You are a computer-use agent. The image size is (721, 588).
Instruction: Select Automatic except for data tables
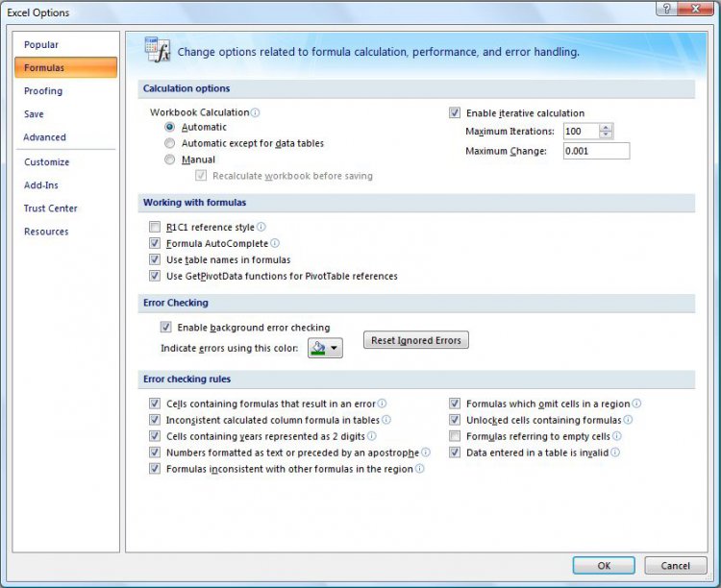coord(169,143)
